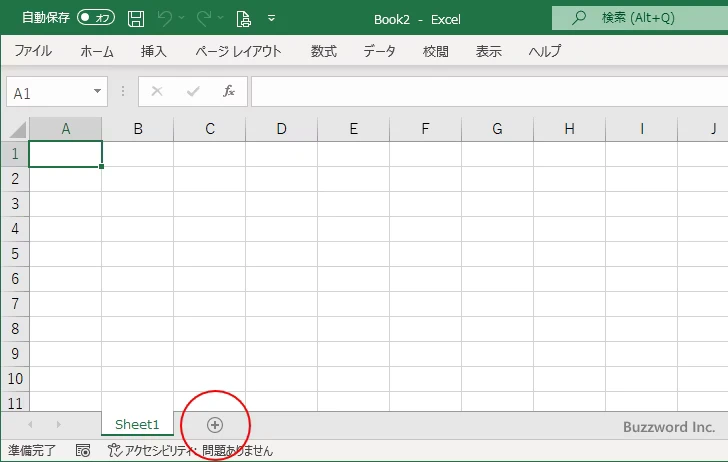Click the insert function fx icon
Image resolution: width=728 pixels, height=462 pixels.
tap(228, 92)
